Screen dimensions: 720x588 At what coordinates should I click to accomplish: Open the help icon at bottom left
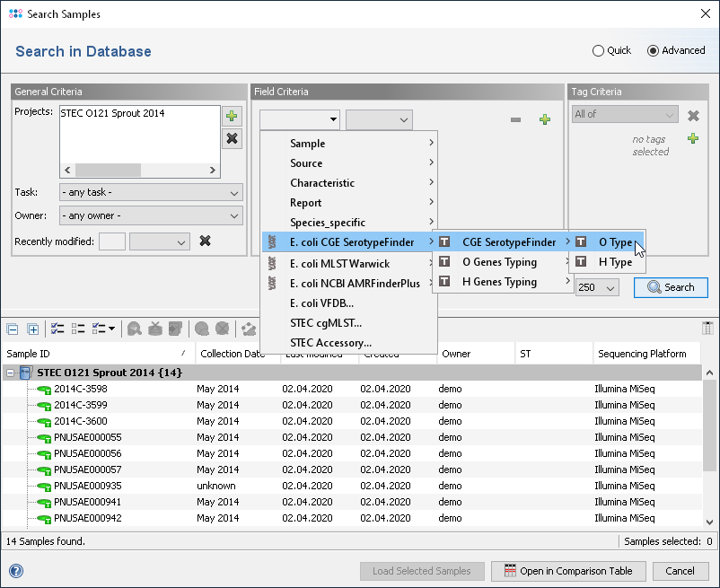pyautogui.click(x=15, y=571)
